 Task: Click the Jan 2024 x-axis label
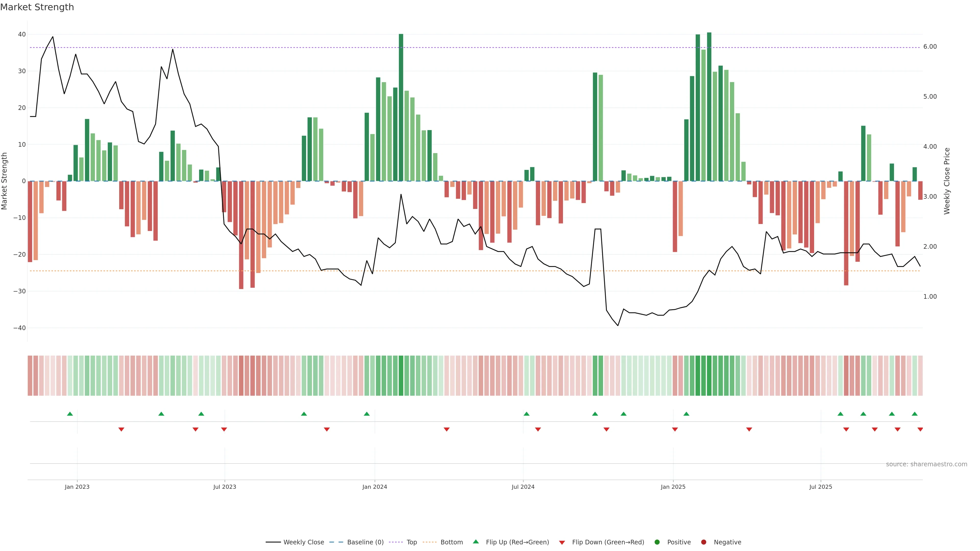375,487
